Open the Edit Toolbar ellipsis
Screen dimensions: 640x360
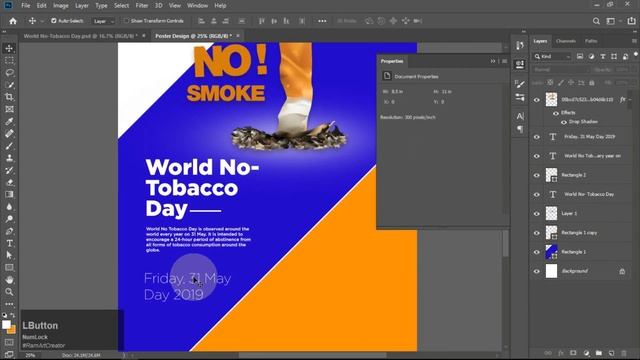coord(9,304)
